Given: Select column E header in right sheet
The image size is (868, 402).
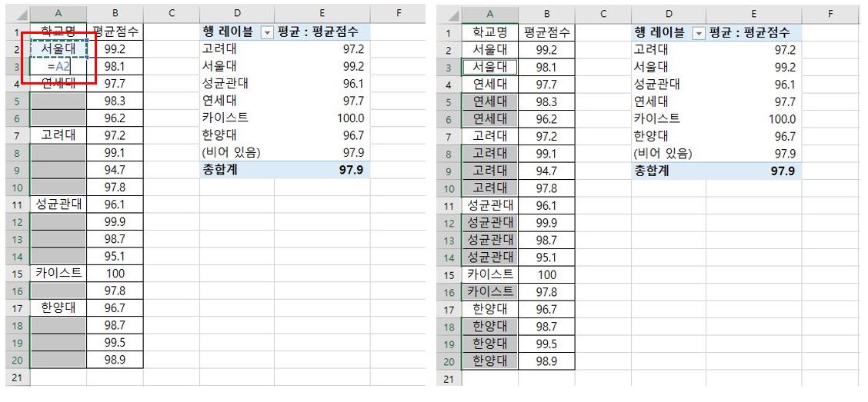Looking at the screenshot, I should [754, 14].
